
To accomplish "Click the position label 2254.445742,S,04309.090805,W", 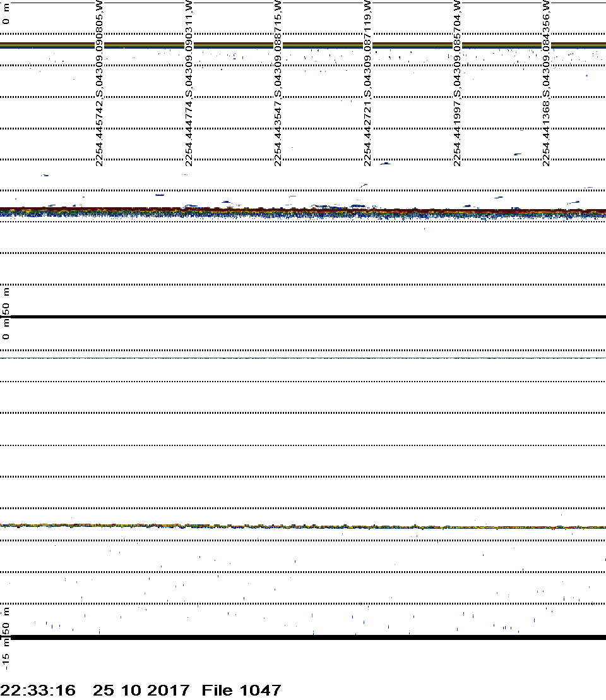I will pos(99,84).
